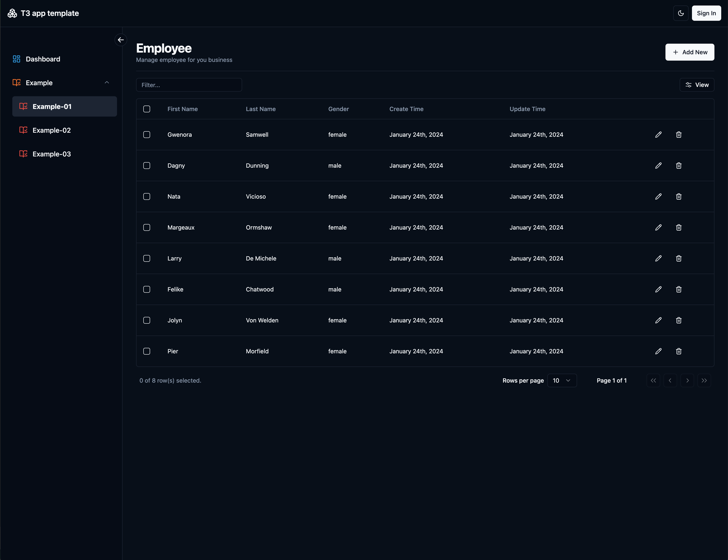Collapse the Example sidebar group chevron
The width and height of the screenshot is (728, 560).
107,83
